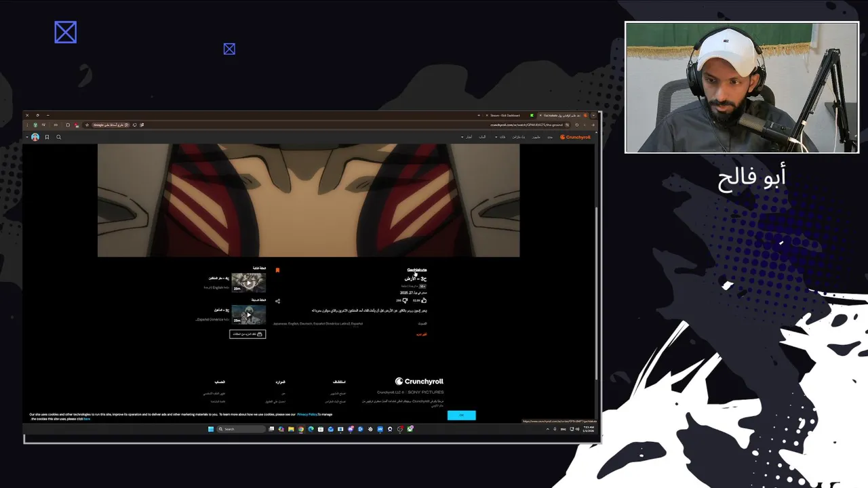Open the Gachiakuta series title link

pyautogui.click(x=417, y=270)
